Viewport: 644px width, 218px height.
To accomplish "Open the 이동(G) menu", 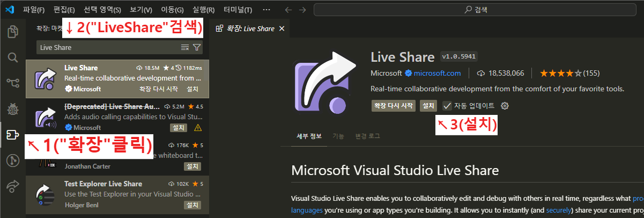I will pyautogui.click(x=172, y=10).
